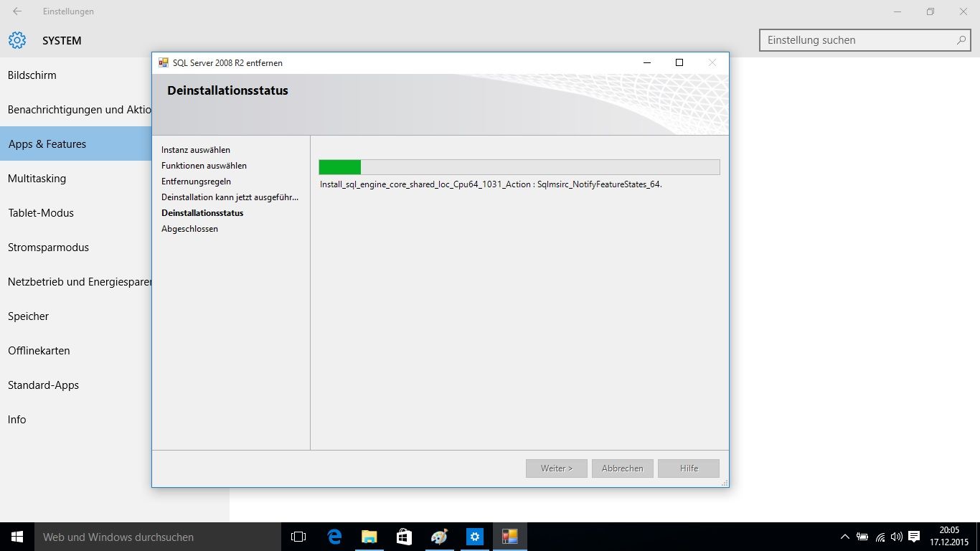Image resolution: width=980 pixels, height=551 pixels.
Task: Click the green uninstall progress bar
Action: point(519,167)
